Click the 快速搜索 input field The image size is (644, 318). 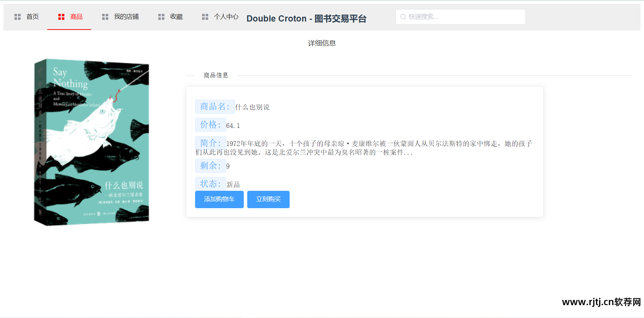point(460,17)
